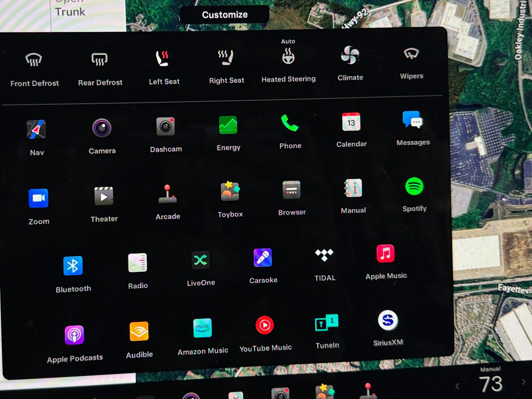Open the Radio app

[x=138, y=263]
